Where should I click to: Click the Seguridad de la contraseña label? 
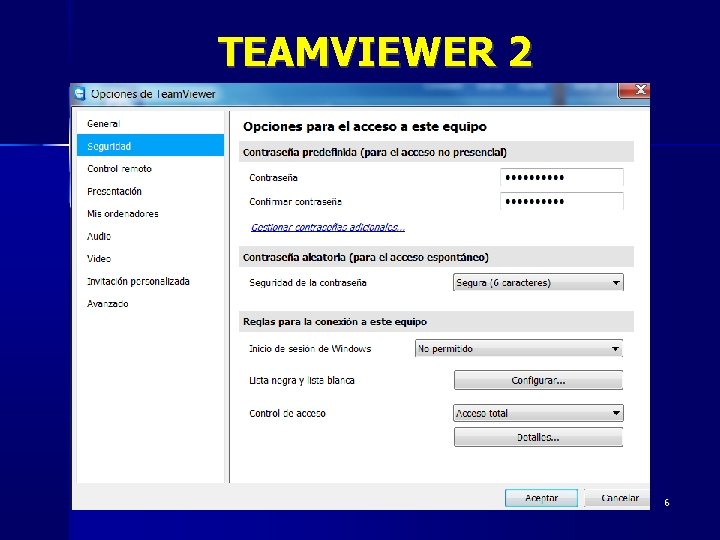[308, 282]
